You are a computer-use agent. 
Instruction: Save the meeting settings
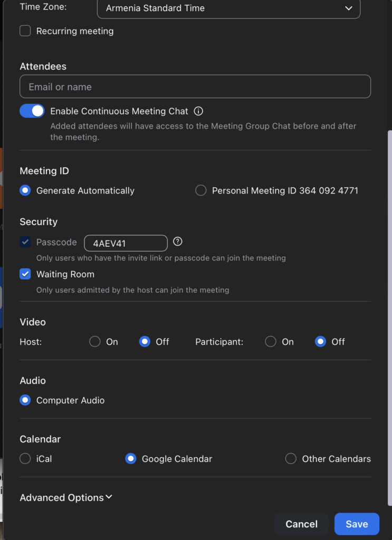pos(357,524)
